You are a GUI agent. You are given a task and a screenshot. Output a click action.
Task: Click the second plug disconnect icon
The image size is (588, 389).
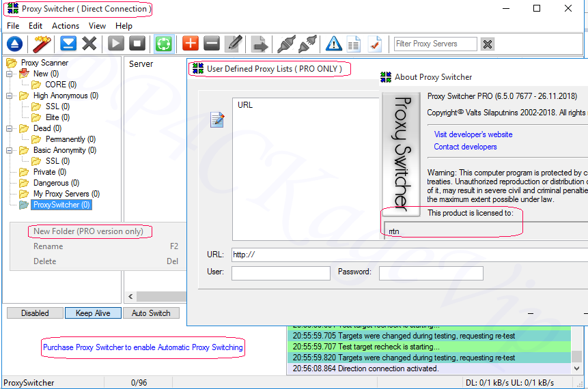(x=307, y=44)
